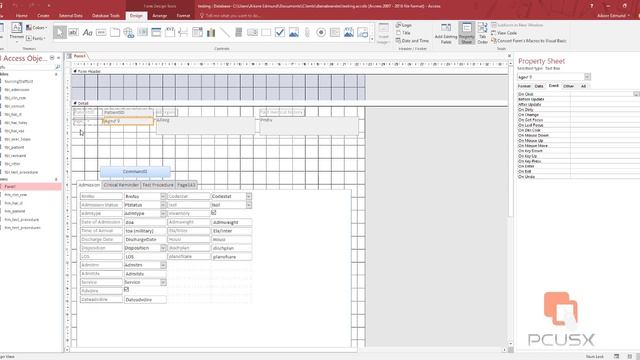
Task: Open the Themes gallery
Action: [16, 32]
